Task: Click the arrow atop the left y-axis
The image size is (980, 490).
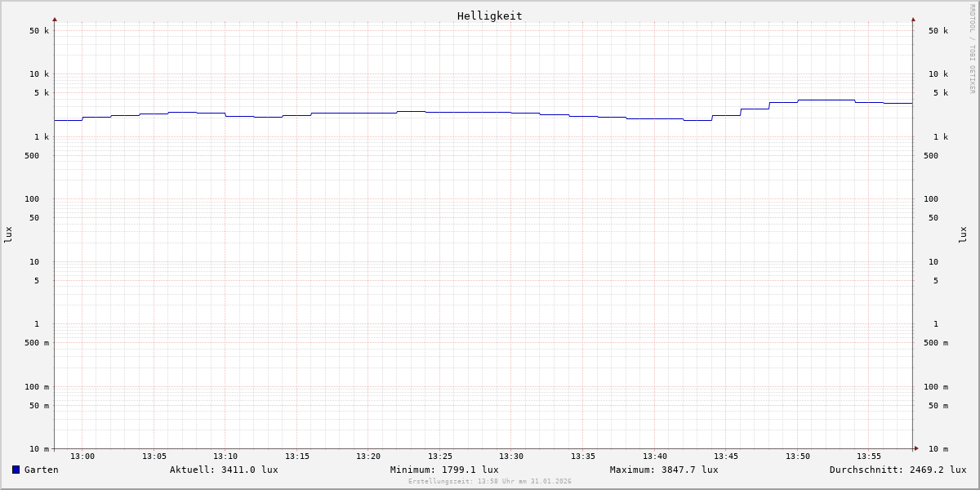Action: 55,19
